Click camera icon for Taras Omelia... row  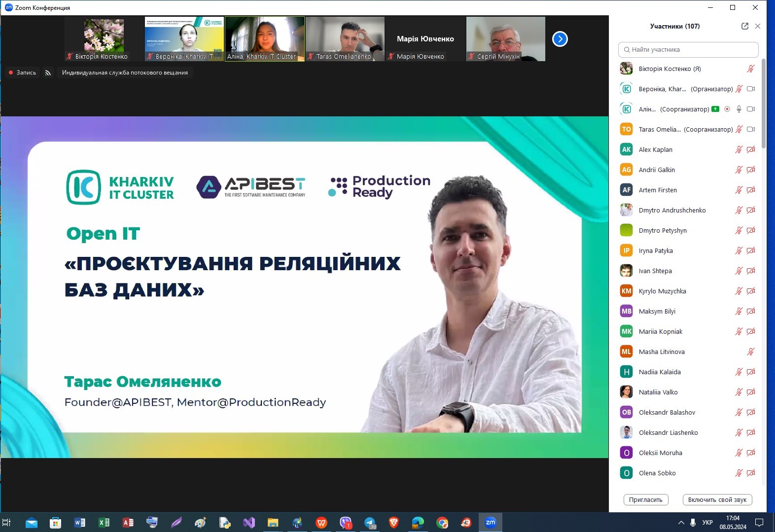click(x=751, y=129)
